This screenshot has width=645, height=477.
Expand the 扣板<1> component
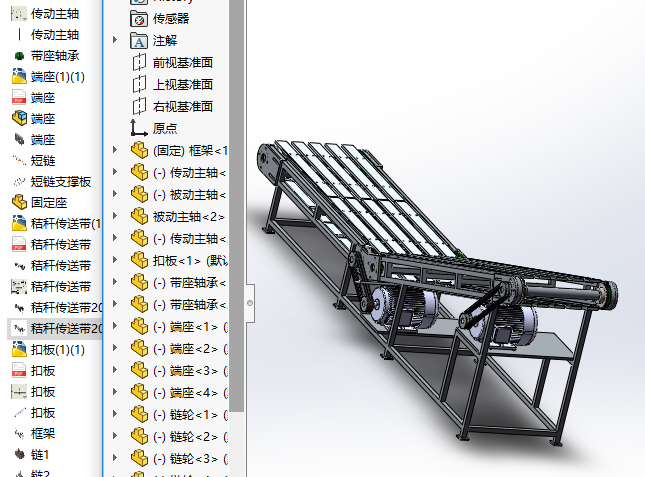tap(115, 261)
